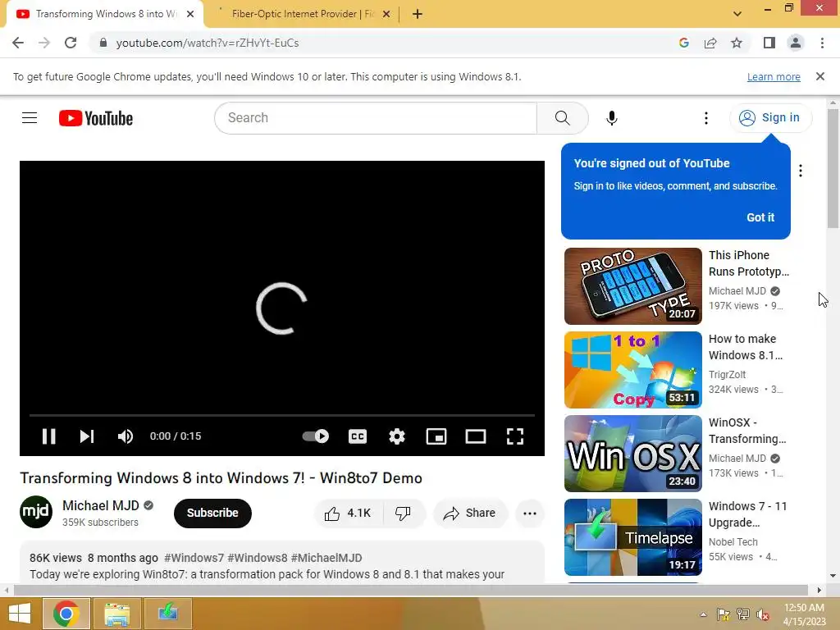Open File Explorer from the taskbar
840x630 pixels.
[x=117, y=614]
